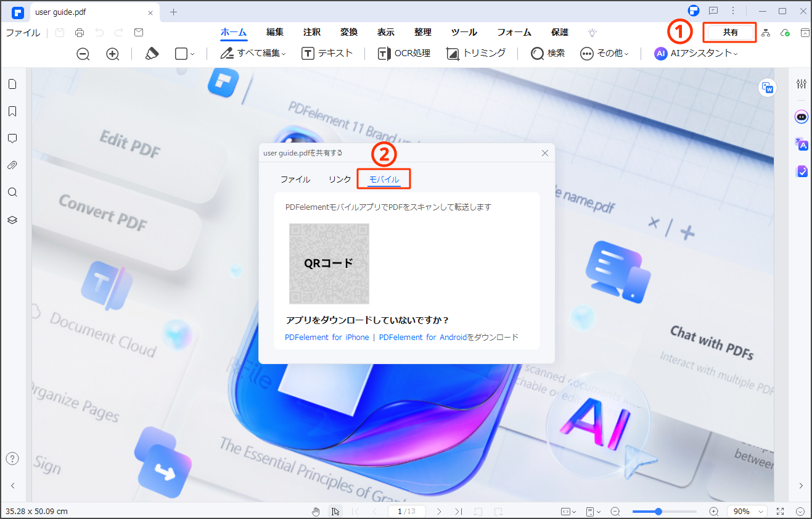This screenshot has width=812, height=519.
Task: Open the properties settings panel on right
Action: point(802,85)
